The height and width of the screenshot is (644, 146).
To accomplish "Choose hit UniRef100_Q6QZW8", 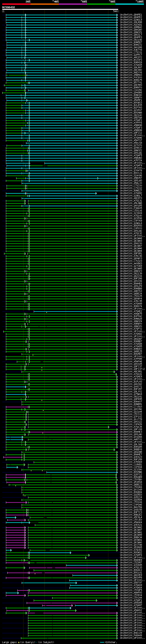I will pyautogui.click(x=131, y=452).
